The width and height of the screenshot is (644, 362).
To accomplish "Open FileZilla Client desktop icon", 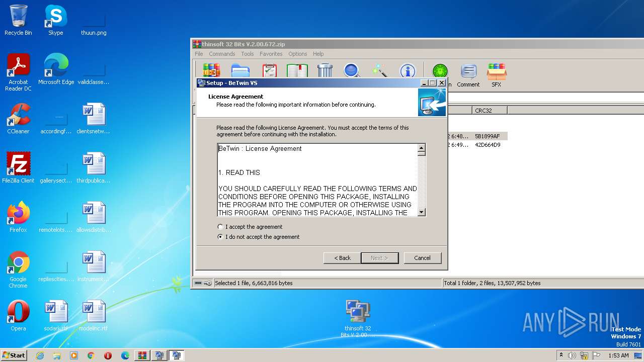I will 18,168.
